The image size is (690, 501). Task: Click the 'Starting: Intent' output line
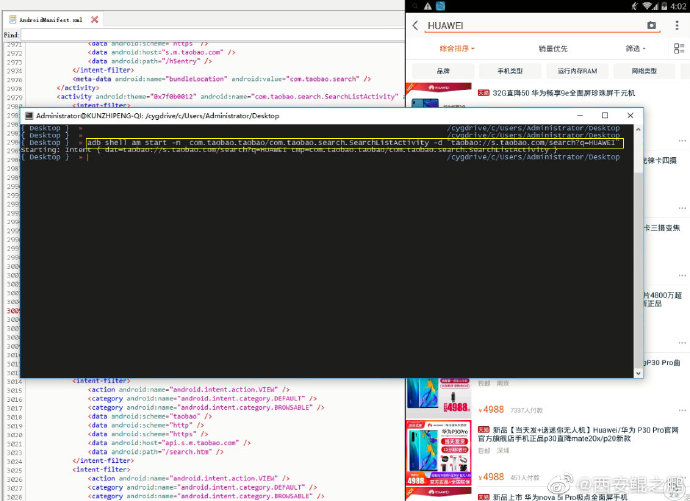click(289, 150)
